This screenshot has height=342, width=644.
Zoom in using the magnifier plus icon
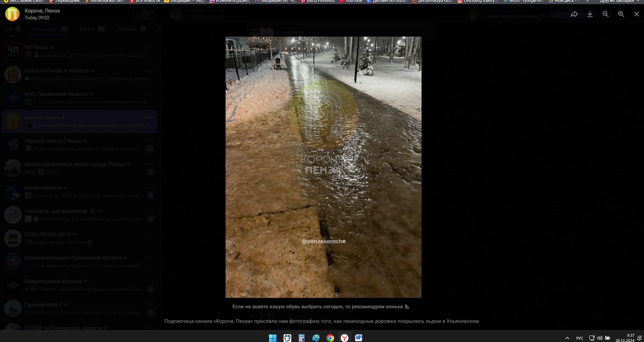pyautogui.click(x=621, y=14)
